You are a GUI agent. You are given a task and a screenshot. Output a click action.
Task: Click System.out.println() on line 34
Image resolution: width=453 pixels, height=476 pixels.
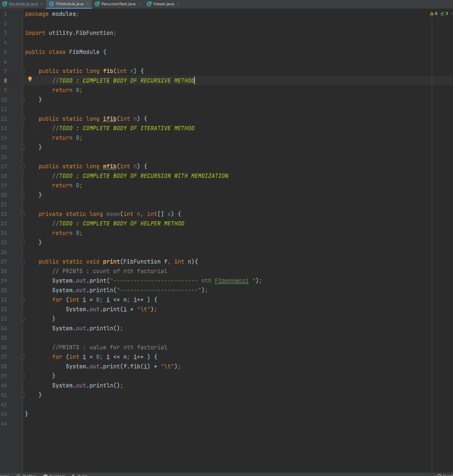[87, 328]
